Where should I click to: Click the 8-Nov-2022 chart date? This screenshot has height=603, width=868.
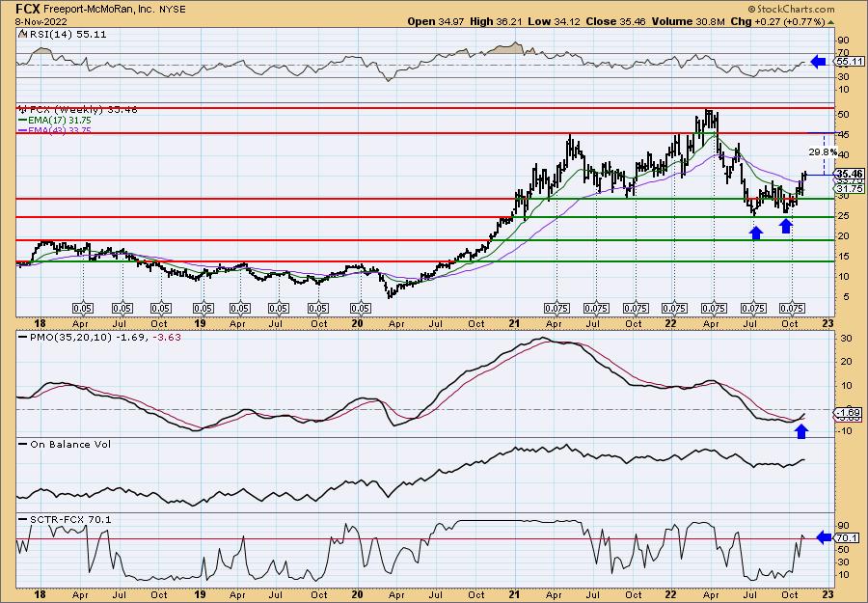pos(41,21)
